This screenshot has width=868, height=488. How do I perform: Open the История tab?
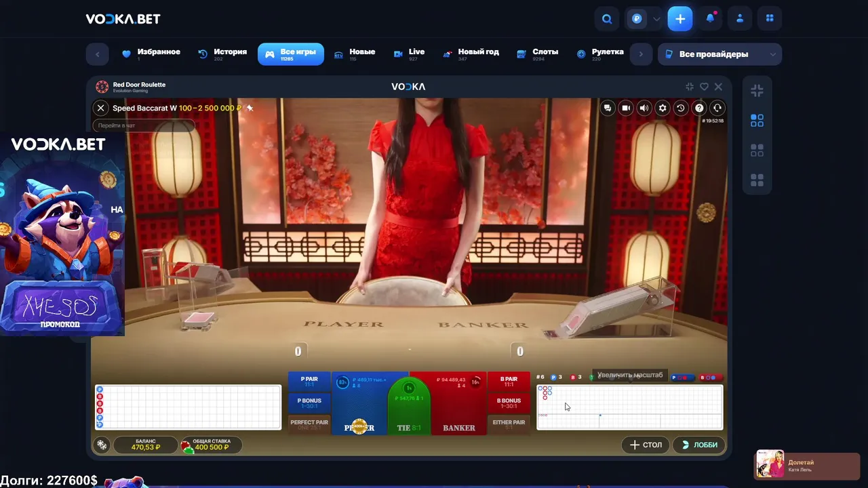click(x=222, y=54)
